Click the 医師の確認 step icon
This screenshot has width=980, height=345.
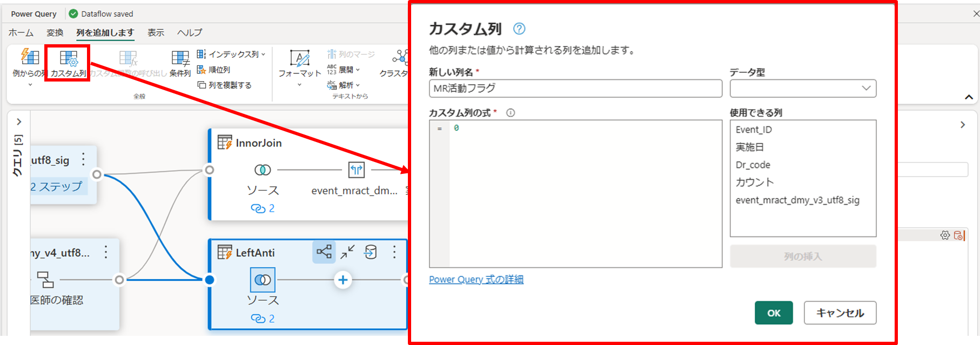45,280
